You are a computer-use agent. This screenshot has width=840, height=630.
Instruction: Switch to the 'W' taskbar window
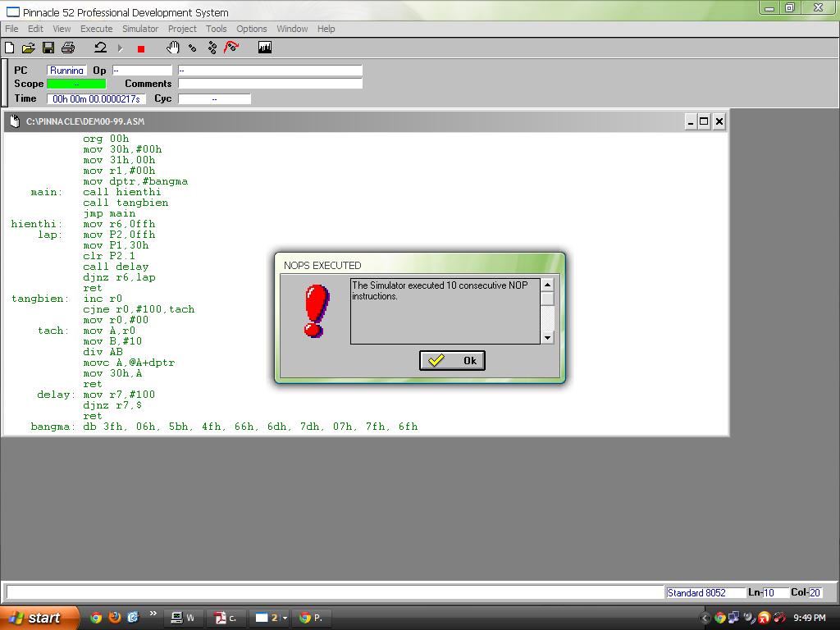click(x=182, y=618)
